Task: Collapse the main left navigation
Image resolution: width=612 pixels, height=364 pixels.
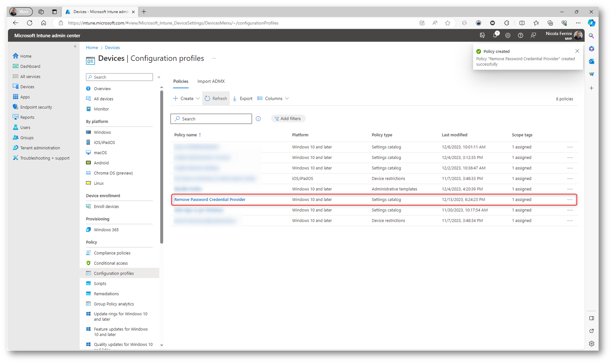Action: (x=75, y=46)
